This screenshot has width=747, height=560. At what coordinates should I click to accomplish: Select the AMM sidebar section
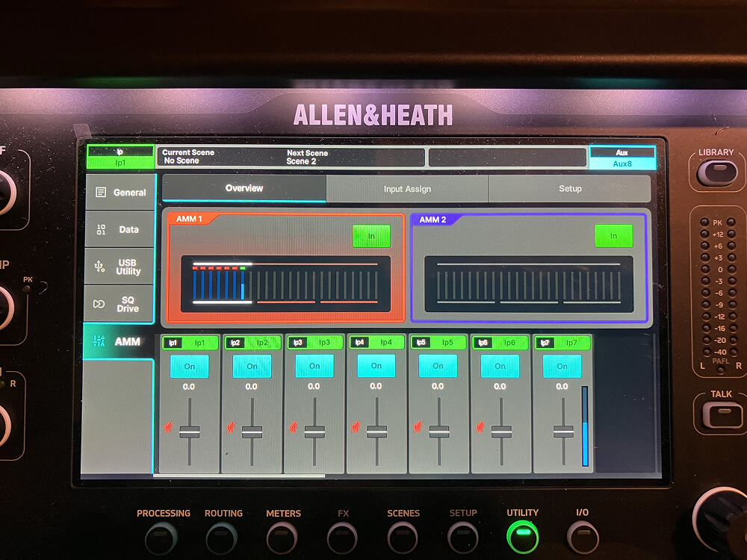[x=118, y=341]
